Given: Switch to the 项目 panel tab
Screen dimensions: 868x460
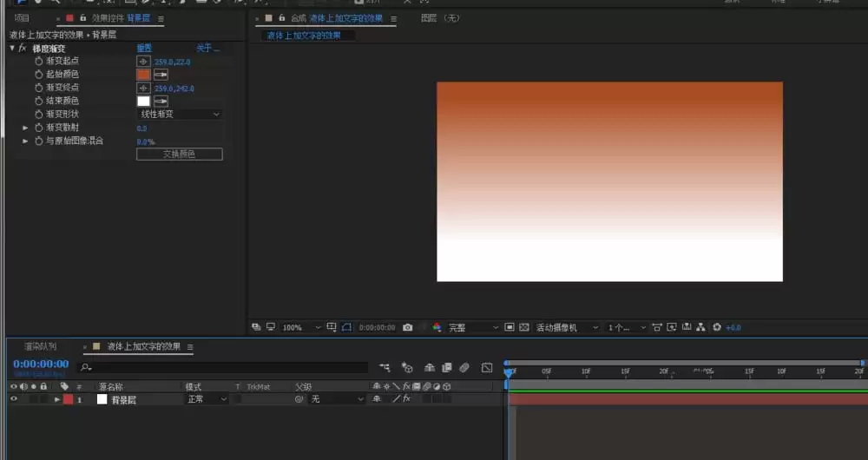Looking at the screenshot, I should 22,18.
